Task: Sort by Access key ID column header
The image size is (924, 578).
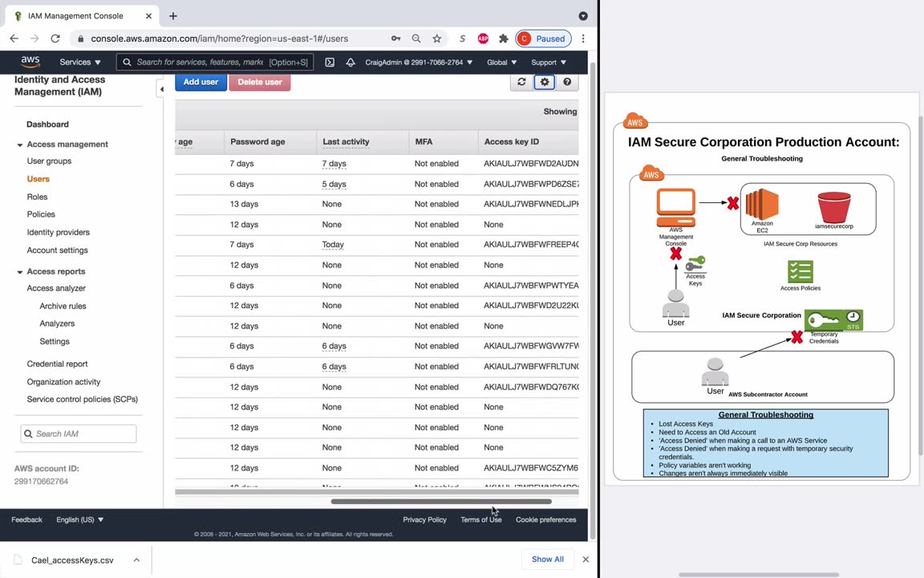Action: (x=512, y=141)
